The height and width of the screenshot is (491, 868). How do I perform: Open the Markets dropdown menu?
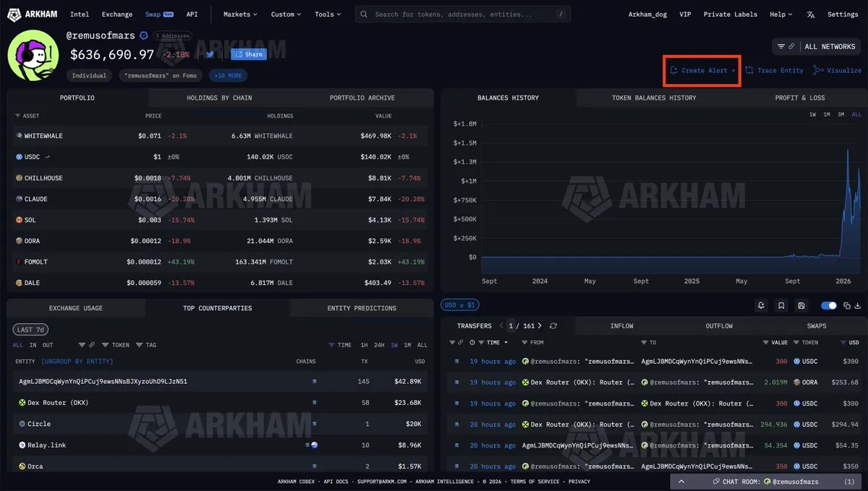(x=241, y=14)
